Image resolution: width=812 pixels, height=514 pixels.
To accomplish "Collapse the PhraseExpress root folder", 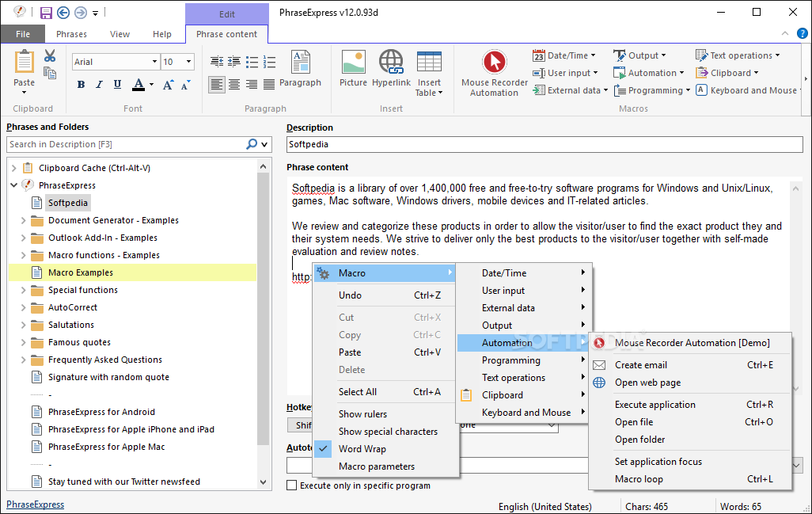I will point(14,185).
